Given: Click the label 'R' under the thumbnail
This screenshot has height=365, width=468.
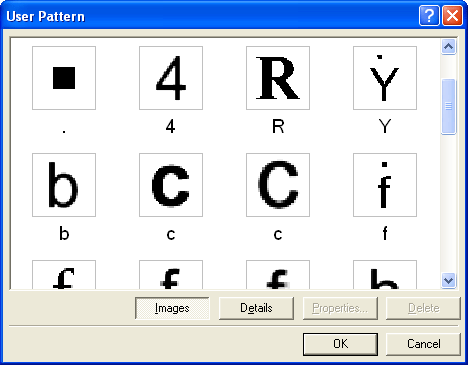Looking at the screenshot, I should (278, 127).
